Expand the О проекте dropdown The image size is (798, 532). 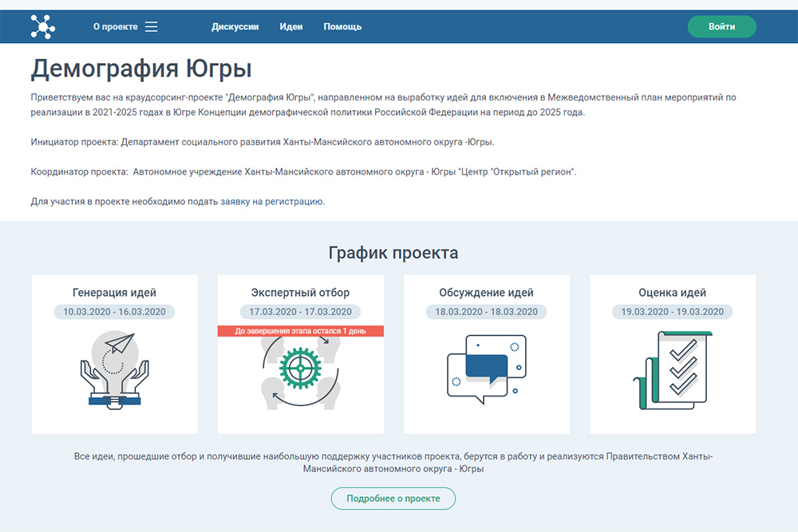[x=115, y=26]
